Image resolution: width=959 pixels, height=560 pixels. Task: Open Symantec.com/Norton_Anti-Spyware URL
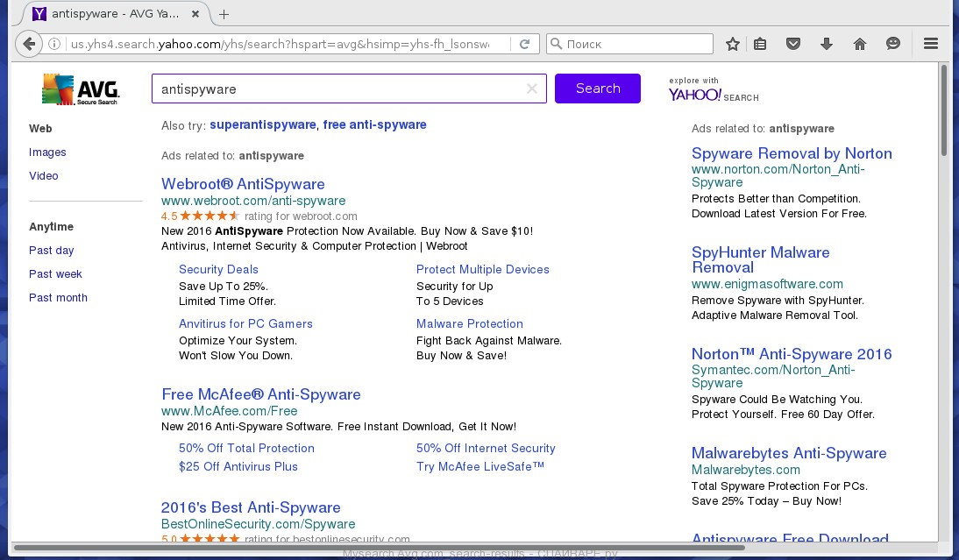[x=773, y=376]
